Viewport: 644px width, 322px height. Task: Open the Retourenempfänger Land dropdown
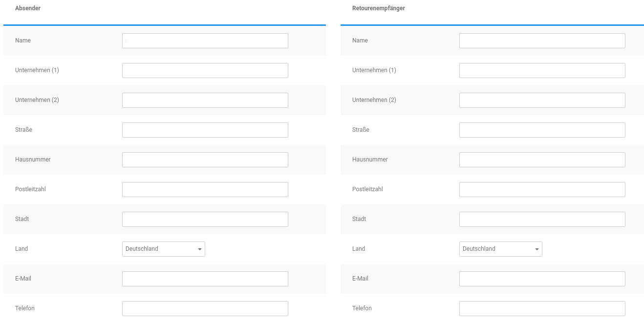coord(500,249)
